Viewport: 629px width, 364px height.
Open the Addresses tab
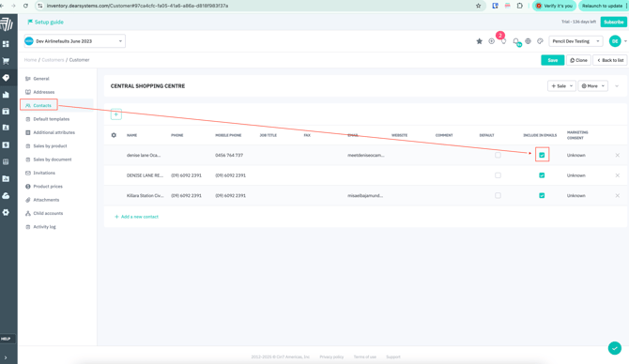(40, 92)
